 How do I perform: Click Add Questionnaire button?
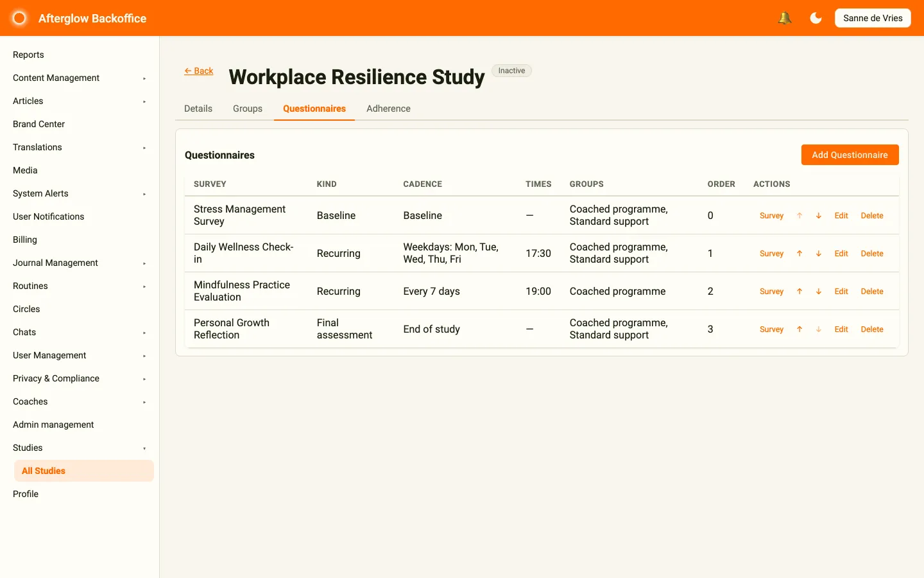click(x=850, y=155)
